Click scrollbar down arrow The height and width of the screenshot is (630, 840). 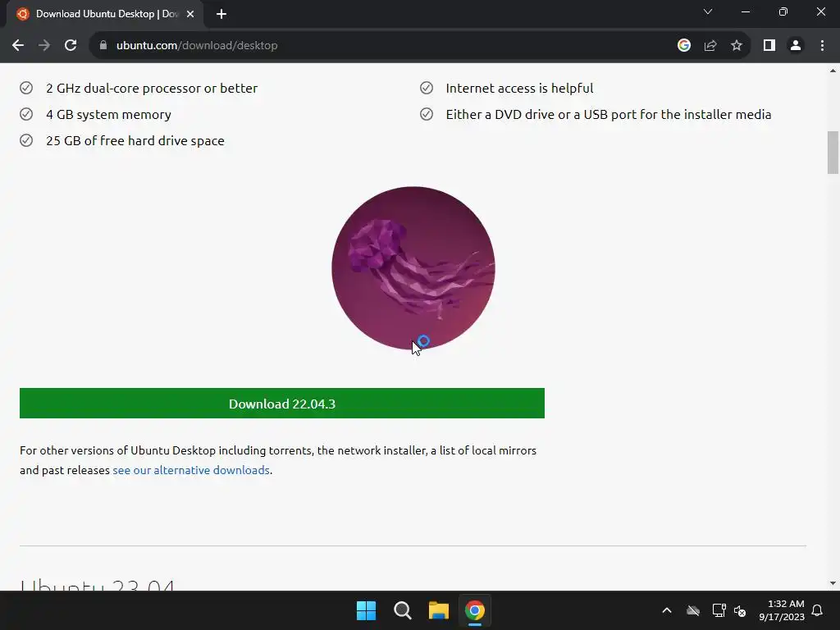pos(833,583)
